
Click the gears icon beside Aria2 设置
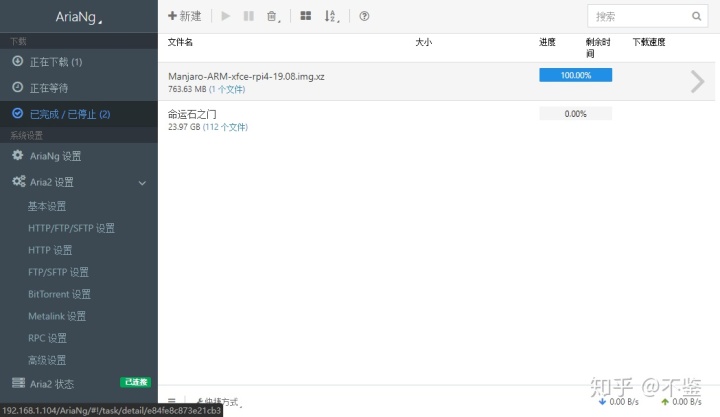click(18, 181)
